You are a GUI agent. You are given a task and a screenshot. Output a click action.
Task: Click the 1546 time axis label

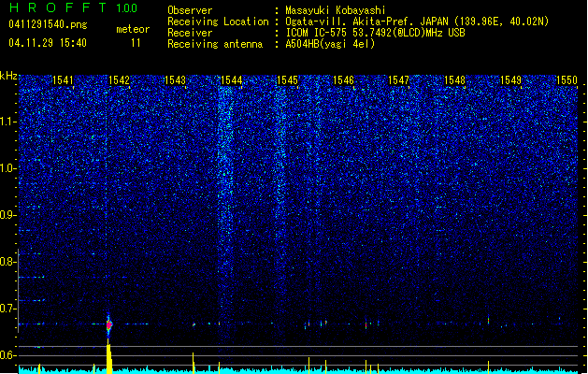(x=343, y=80)
